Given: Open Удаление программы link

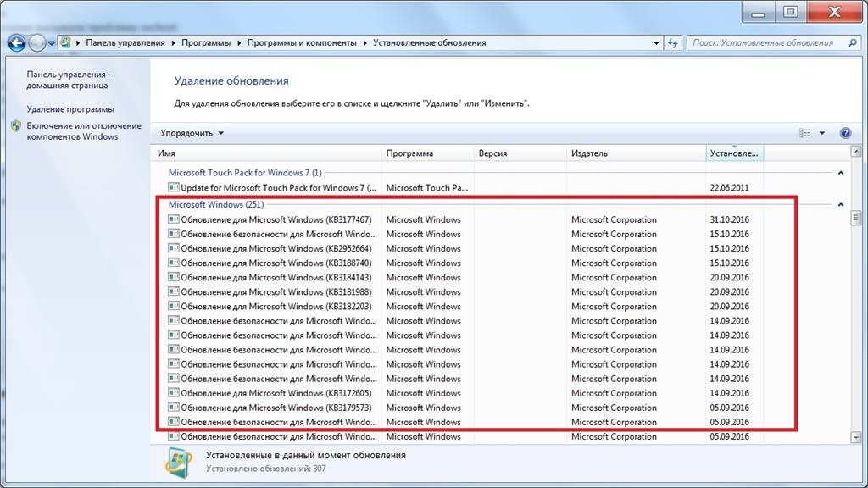Looking at the screenshot, I should pos(70,109).
